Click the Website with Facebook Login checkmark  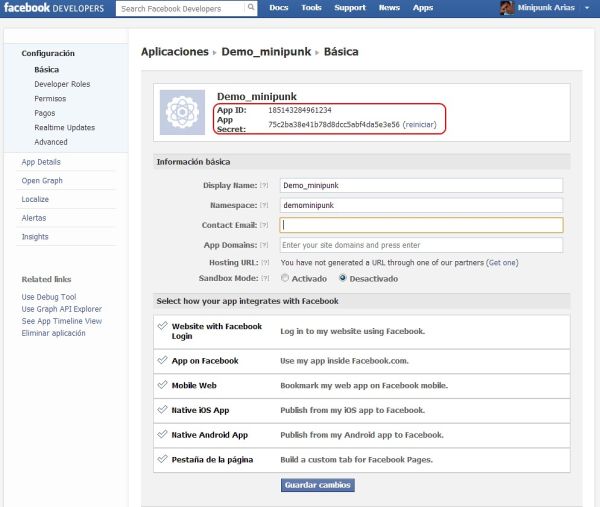(163, 326)
